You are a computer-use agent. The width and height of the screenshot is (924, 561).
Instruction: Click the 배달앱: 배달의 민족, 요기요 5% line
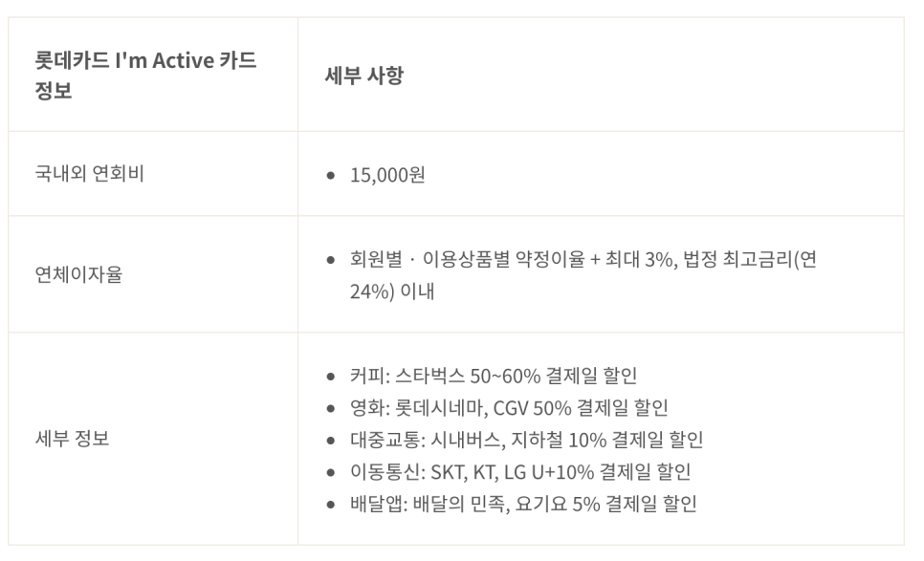[x=523, y=504]
